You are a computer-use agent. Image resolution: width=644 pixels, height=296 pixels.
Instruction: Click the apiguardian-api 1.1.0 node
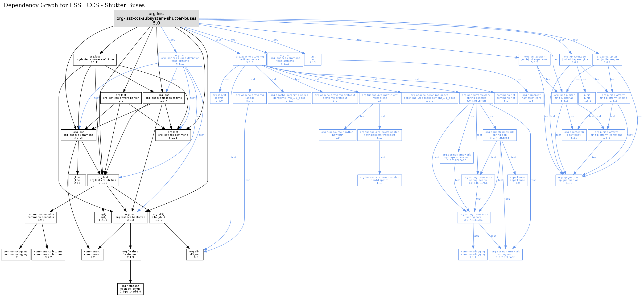pyautogui.click(x=569, y=180)
